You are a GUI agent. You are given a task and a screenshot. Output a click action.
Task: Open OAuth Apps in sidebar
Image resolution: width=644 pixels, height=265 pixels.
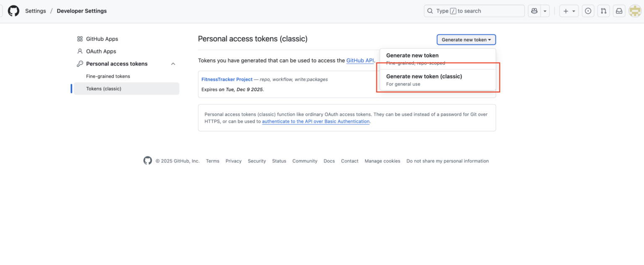coord(101,51)
